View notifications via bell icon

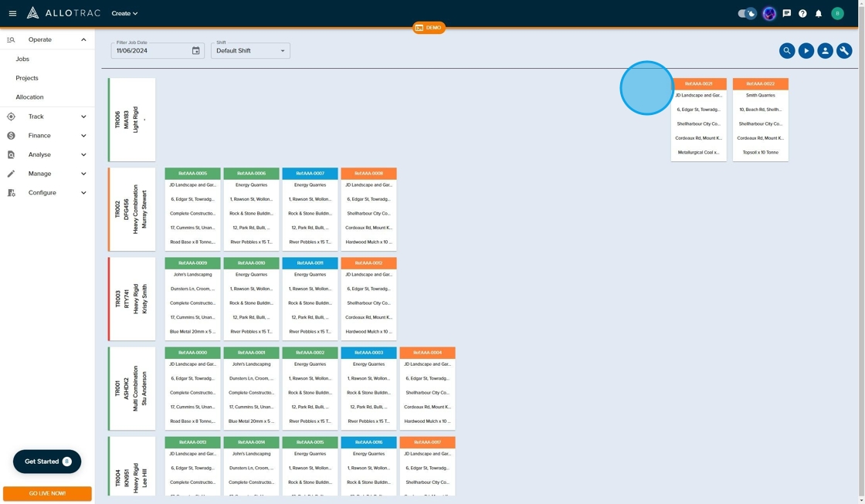tap(819, 13)
